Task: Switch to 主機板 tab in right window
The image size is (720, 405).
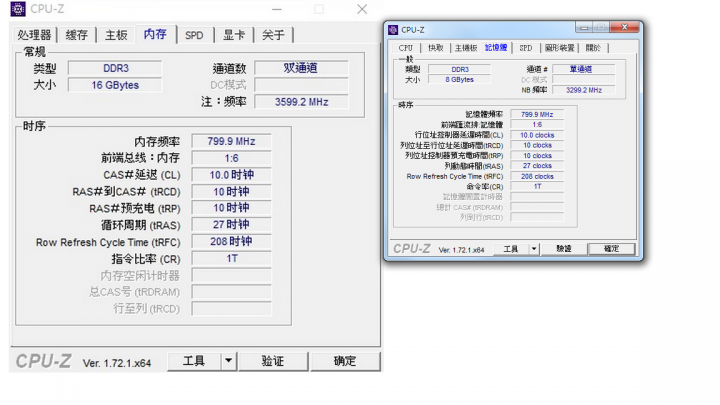Action: tap(466, 48)
